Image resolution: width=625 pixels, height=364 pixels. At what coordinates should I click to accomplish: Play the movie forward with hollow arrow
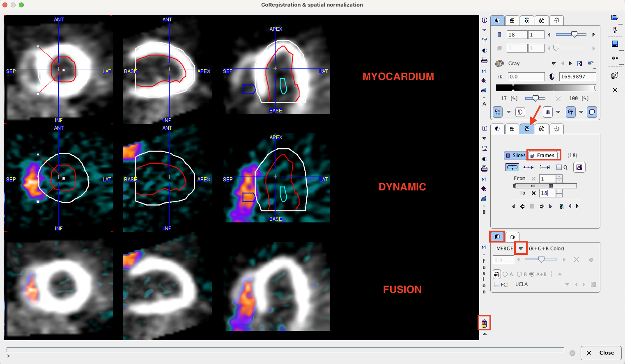pos(542,206)
